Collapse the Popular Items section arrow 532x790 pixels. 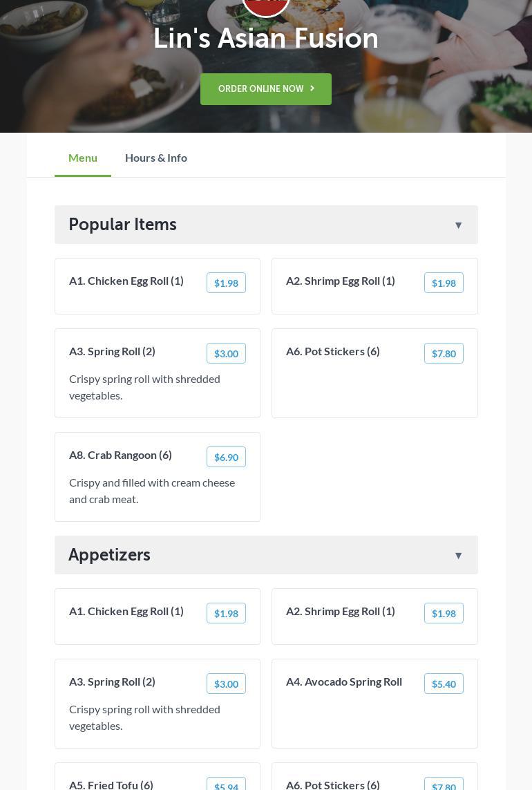point(458,225)
